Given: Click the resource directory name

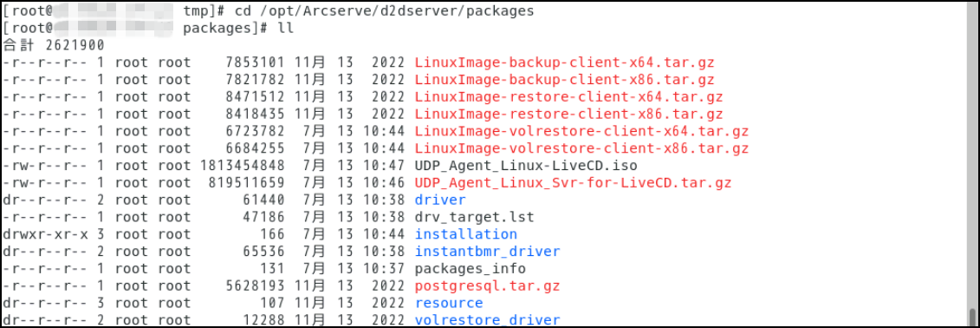Looking at the screenshot, I should pos(449,303).
